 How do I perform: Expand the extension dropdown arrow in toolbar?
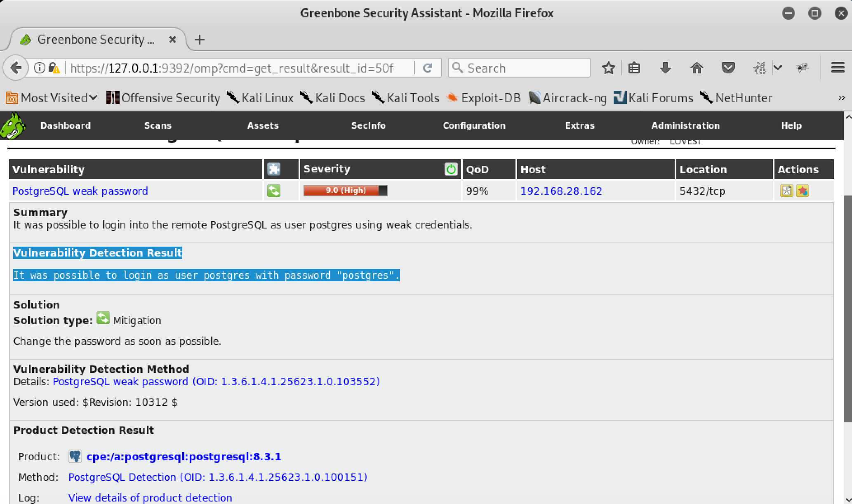(x=778, y=68)
